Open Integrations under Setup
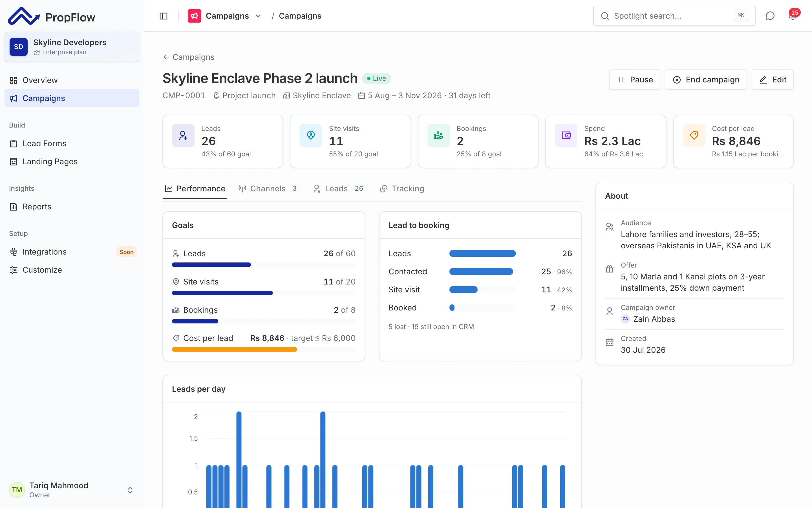The width and height of the screenshot is (812, 508). 72,252
